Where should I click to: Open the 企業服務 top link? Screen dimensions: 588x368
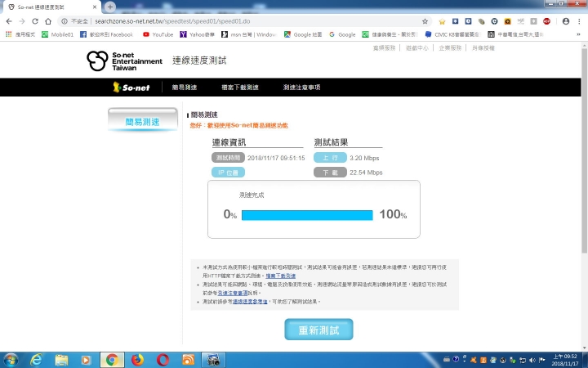(x=450, y=47)
